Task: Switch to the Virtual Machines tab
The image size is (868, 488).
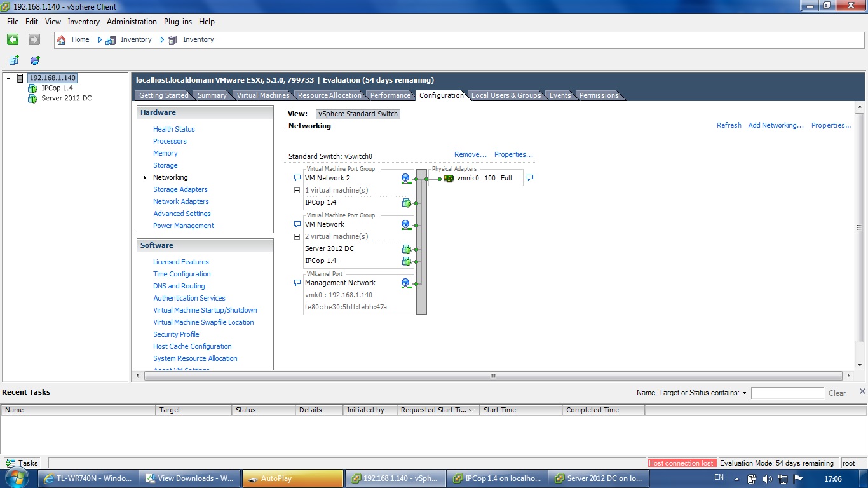Action: click(263, 95)
